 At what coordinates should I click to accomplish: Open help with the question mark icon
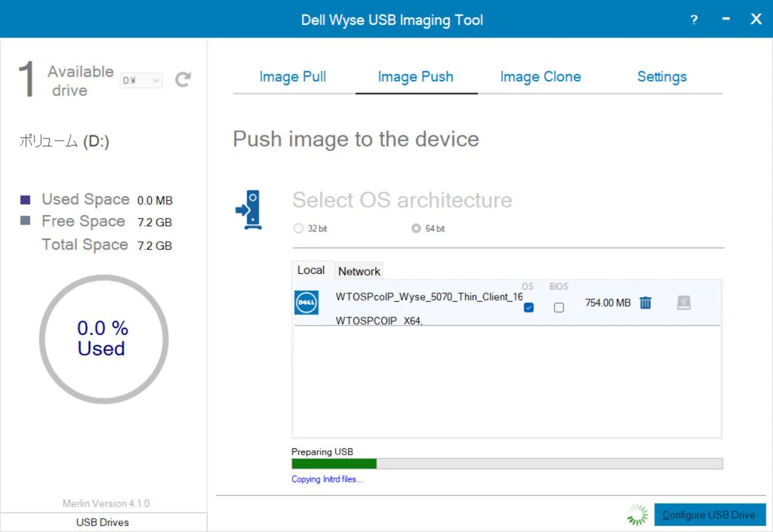click(x=694, y=20)
